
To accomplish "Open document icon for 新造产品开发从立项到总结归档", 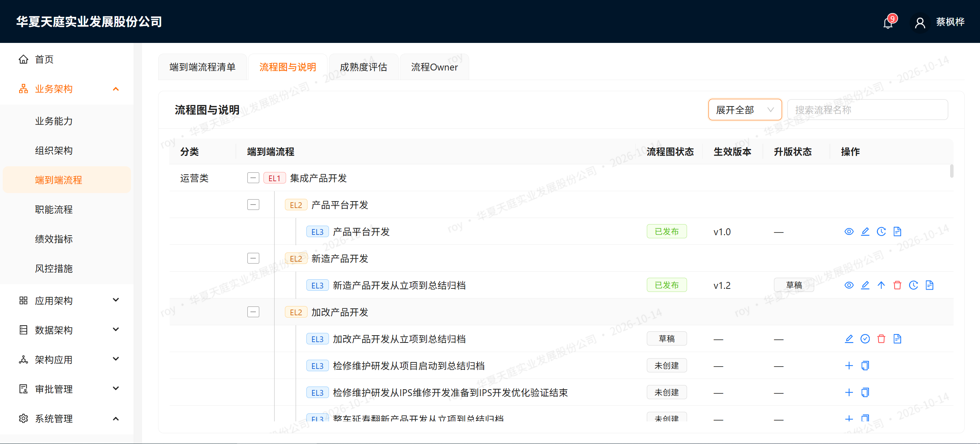I will click(929, 285).
